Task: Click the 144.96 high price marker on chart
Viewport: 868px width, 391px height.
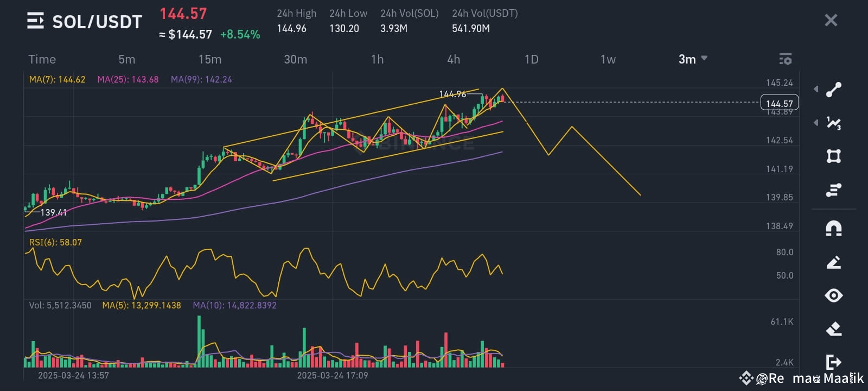Action: pos(452,94)
